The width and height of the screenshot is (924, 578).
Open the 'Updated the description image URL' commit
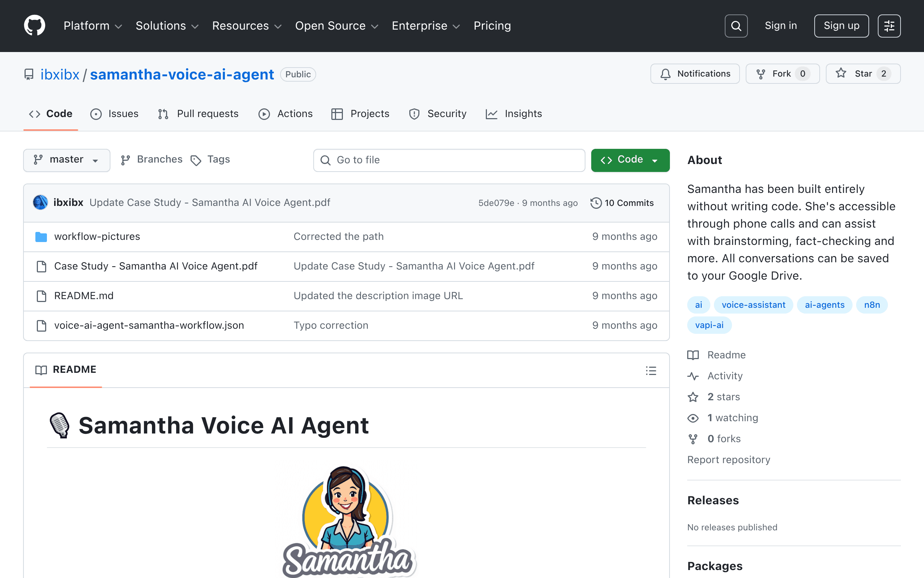pyautogui.click(x=378, y=296)
